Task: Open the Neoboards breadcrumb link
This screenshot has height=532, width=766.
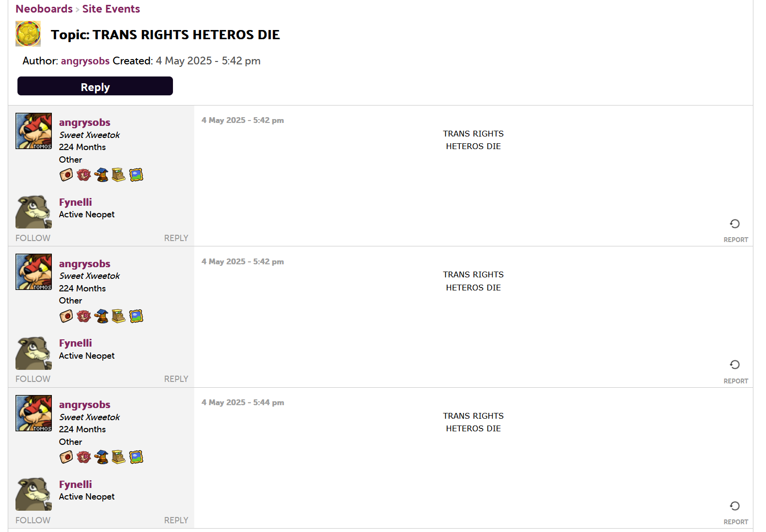Action: pos(44,9)
